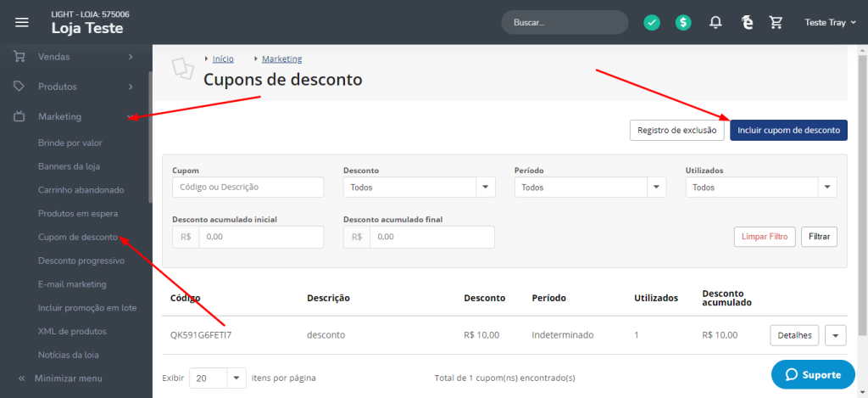Click the Desconto acumulado column header
The image size is (868, 398).
(726, 298)
